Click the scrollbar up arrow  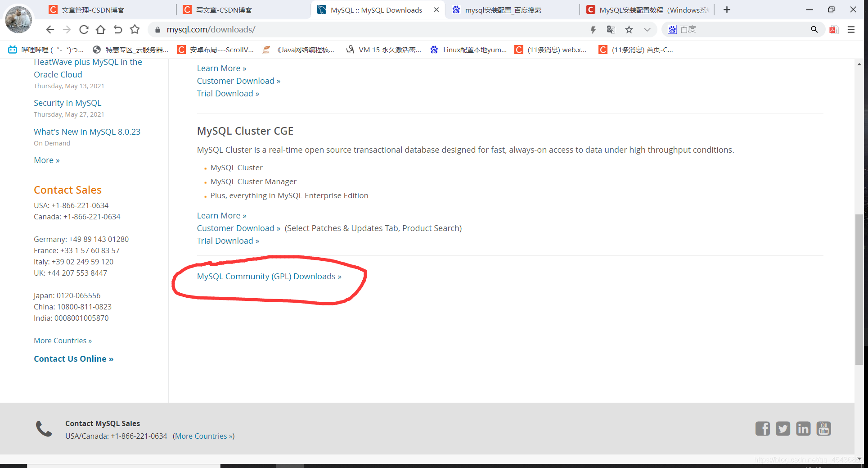pyautogui.click(x=859, y=64)
